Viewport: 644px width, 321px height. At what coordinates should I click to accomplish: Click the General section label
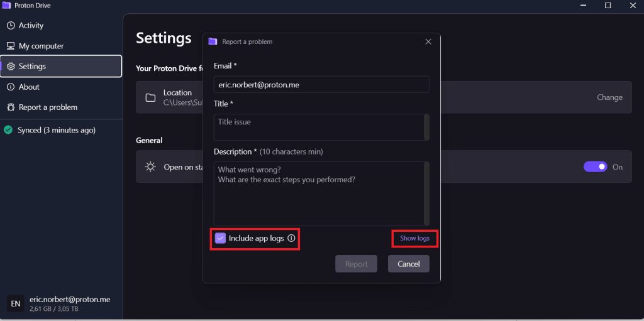149,140
